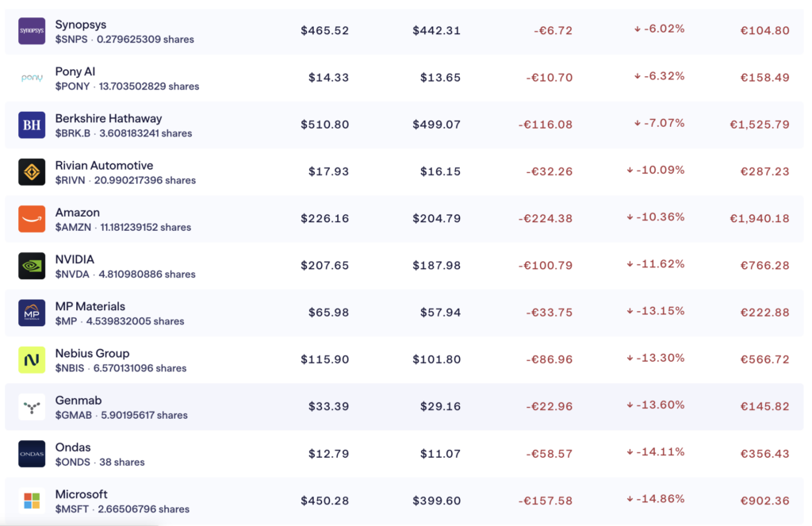
Task: Click Amazon's -10.36% change value
Action: tap(656, 217)
